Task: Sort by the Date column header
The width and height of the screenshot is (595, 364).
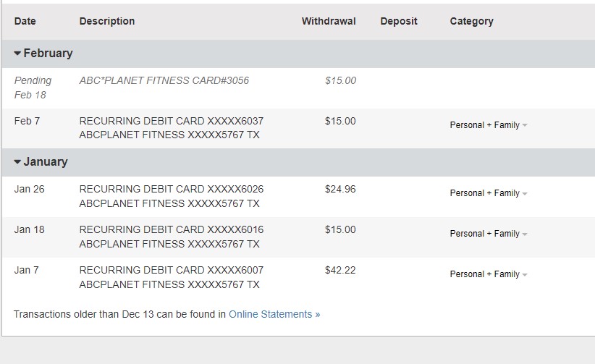Action: (25, 21)
